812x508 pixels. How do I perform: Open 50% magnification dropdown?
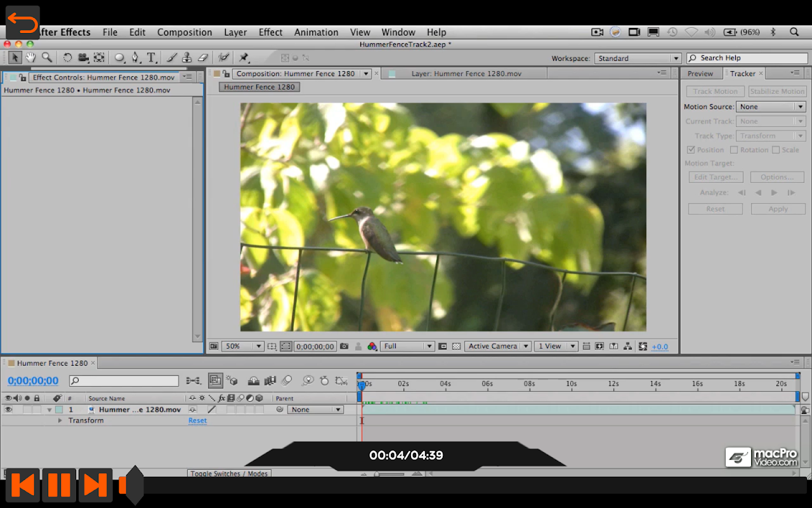(x=242, y=347)
